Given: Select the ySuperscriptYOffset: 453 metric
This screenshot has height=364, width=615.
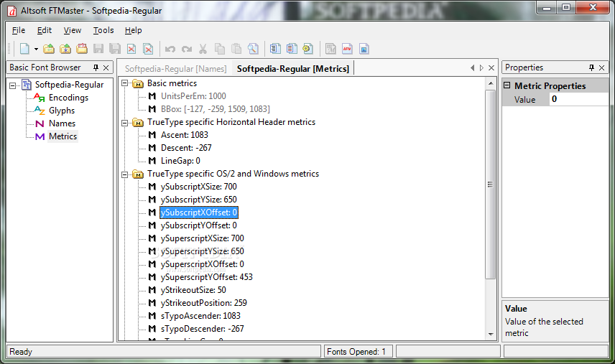Looking at the screenshot, I should pyautogui.click(x=207, y=277).
